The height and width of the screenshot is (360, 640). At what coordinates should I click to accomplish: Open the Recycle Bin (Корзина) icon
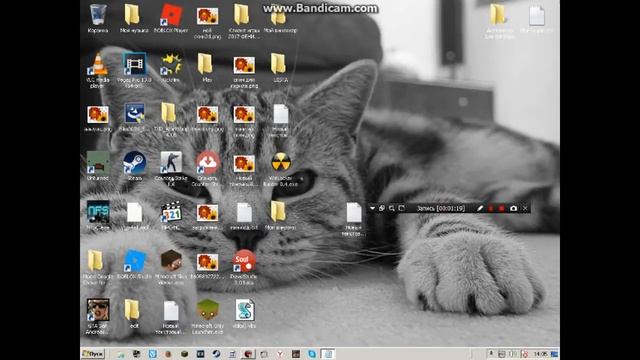(98, 15)
